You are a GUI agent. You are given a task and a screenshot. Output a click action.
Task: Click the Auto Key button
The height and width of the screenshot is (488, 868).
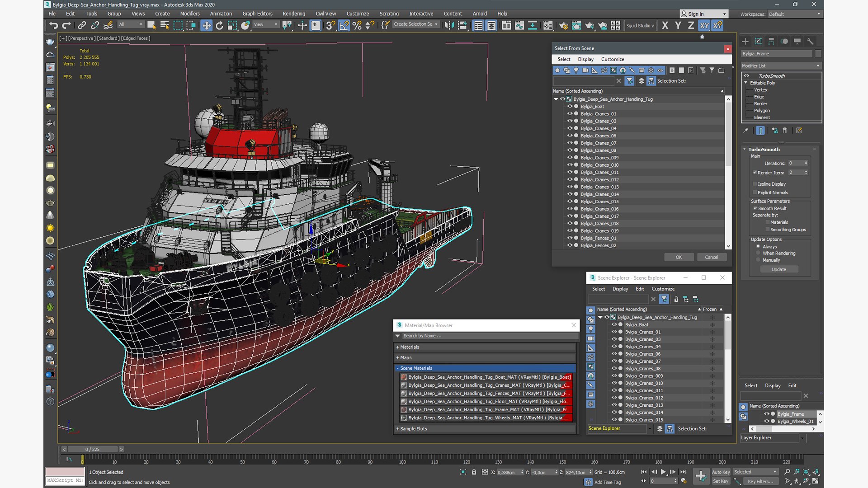(721, 472)
